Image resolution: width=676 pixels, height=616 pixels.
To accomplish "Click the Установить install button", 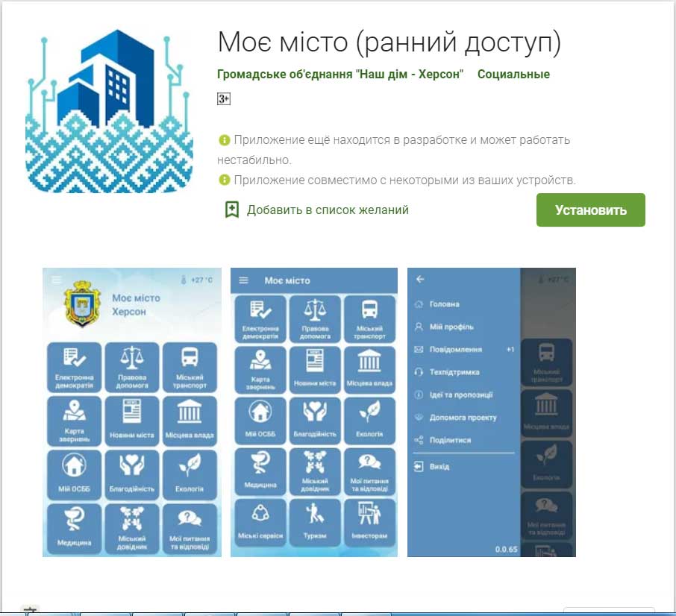I will tap(590, 210).
